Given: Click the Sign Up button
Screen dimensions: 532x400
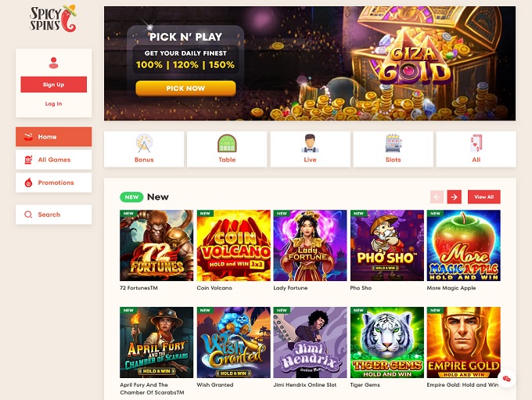Looking at the screenshot, I should pyautogui.click(x=54, y=85).
